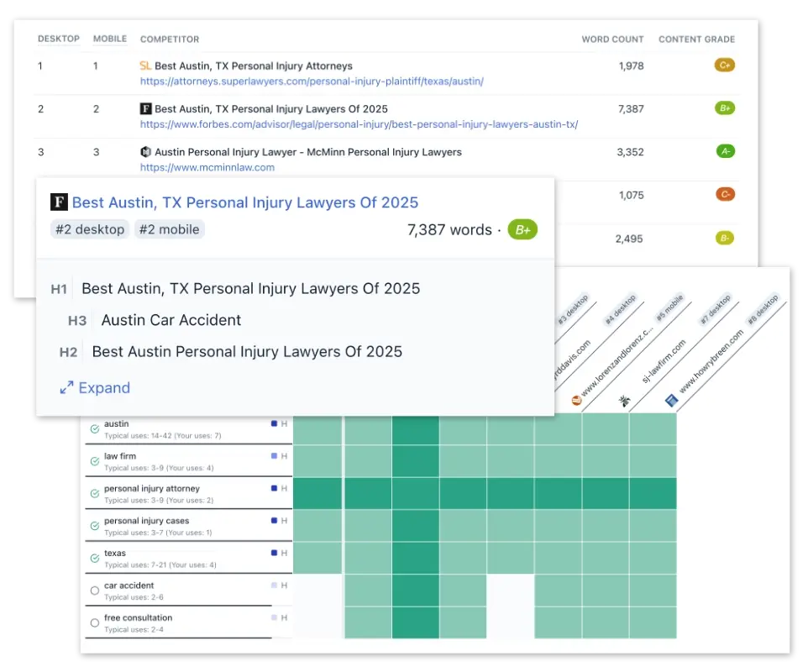Select the empty circle for free consultation

coord(95,623)
